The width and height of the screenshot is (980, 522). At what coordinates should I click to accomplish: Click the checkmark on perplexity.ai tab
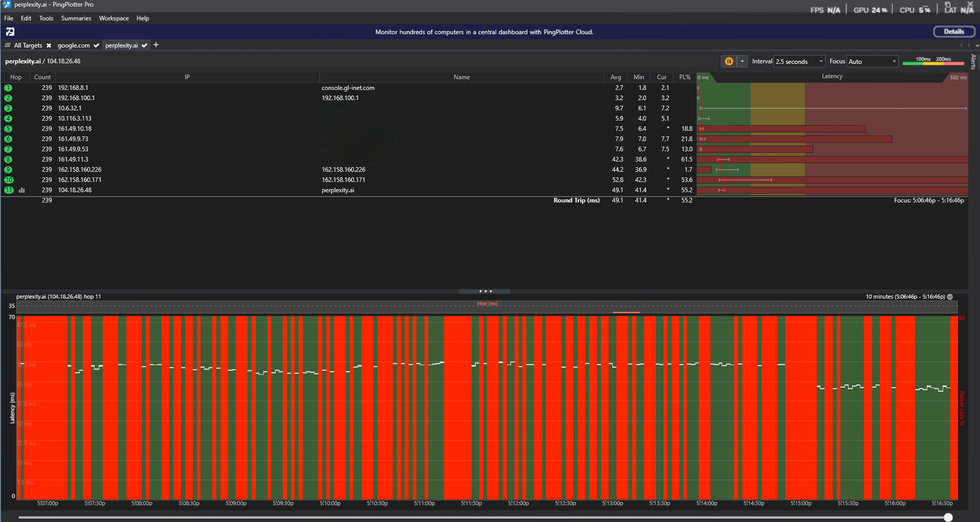[144, 45]
